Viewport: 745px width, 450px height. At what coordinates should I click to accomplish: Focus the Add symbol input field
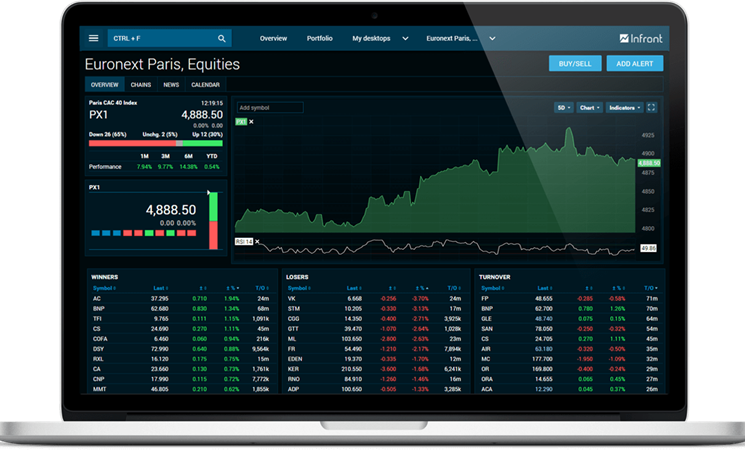(x=270, y=107)
